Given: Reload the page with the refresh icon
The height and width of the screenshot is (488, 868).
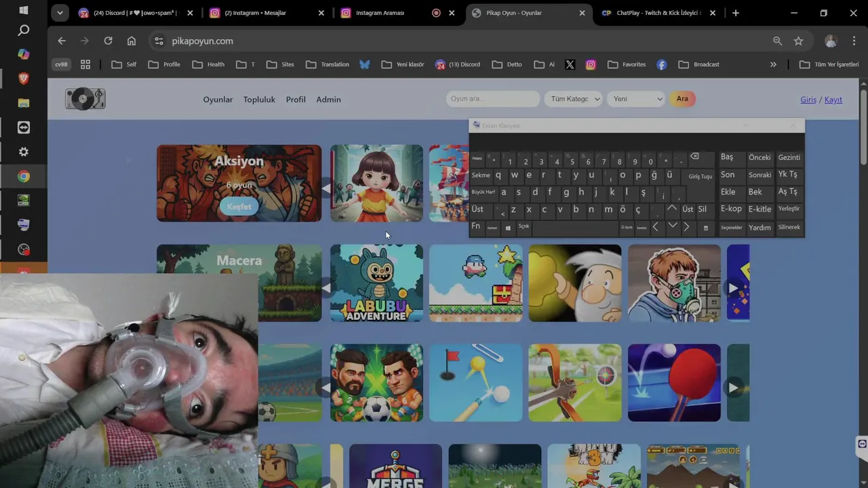Looking at the screenshot, I should [108, 41].
